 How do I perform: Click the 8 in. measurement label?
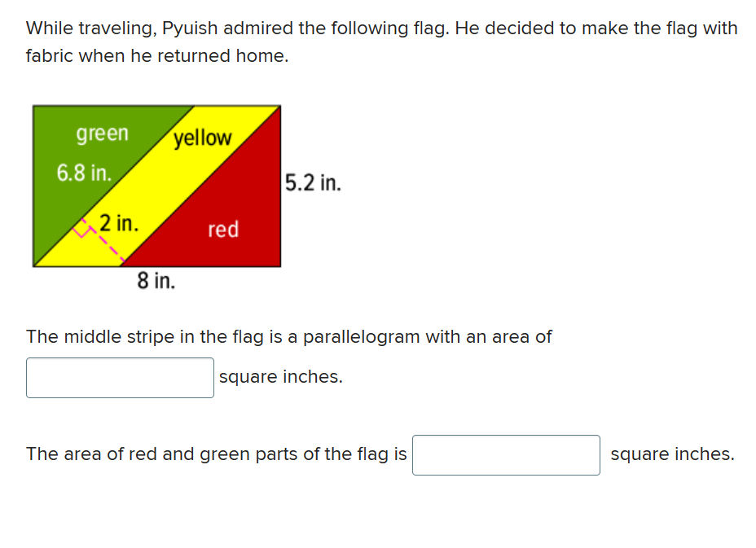pos(156,281)
